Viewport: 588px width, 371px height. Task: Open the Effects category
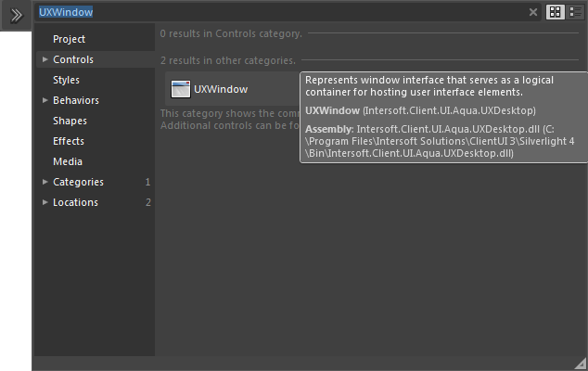(69, 141)
